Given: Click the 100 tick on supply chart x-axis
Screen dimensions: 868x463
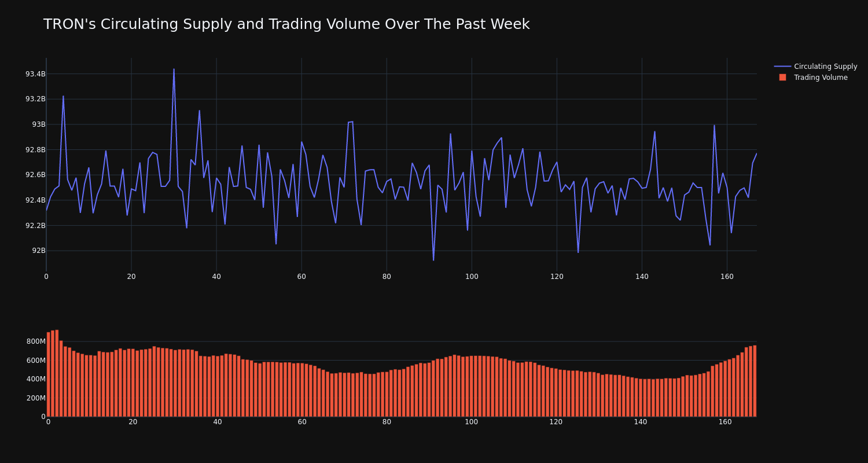Looking at the screenshot, I should 472,277.
